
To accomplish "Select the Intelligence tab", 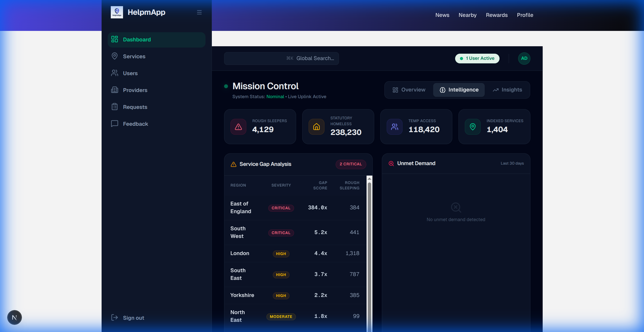I will pos(459,90).
